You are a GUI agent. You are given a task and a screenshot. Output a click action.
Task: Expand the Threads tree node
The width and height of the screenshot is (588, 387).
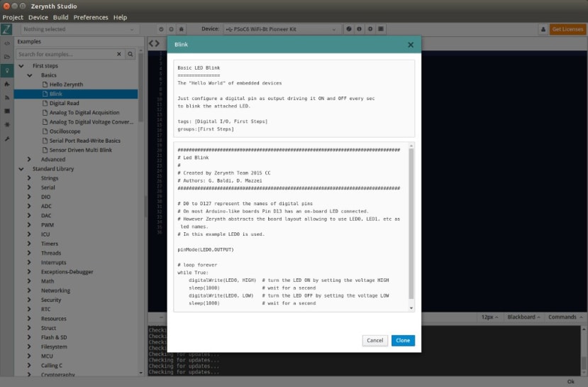point(30,253)
